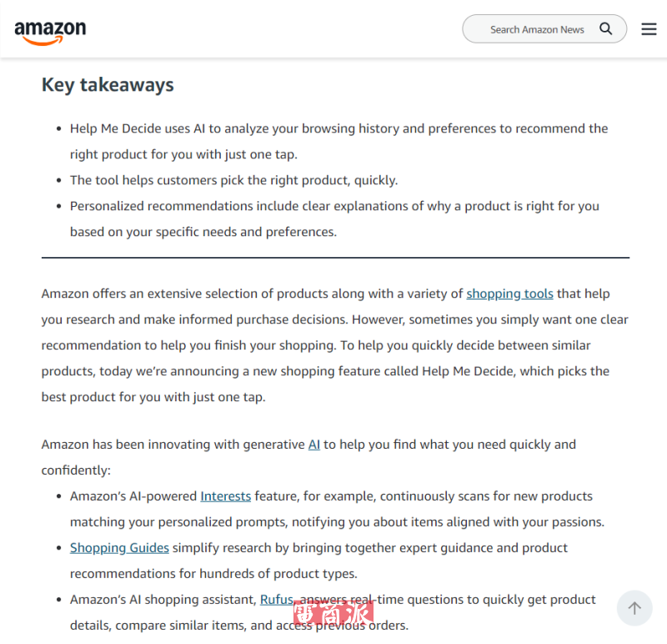This screenshot has height=644, width=667.
Task: Click the magnifying glass search icon
Action: (606, 29)
